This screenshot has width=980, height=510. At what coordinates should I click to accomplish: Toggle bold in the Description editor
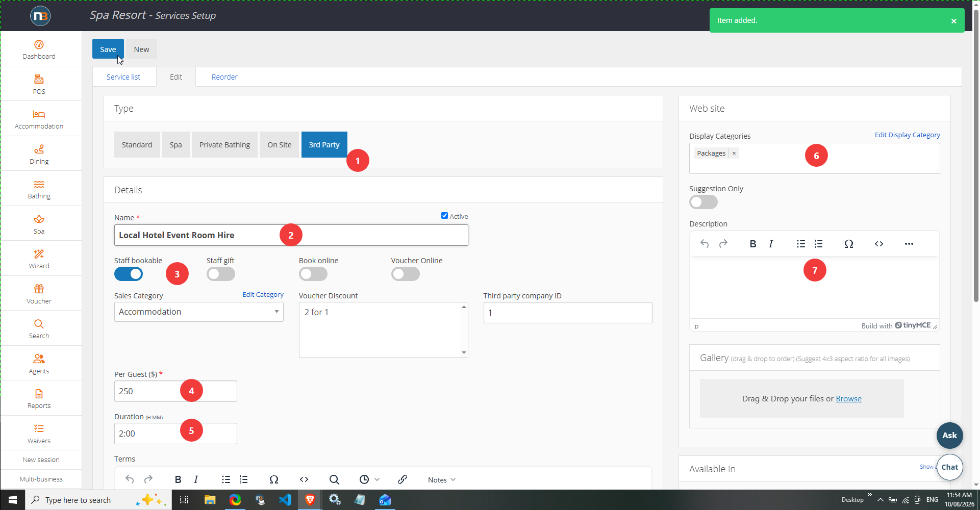coord(752,244)
